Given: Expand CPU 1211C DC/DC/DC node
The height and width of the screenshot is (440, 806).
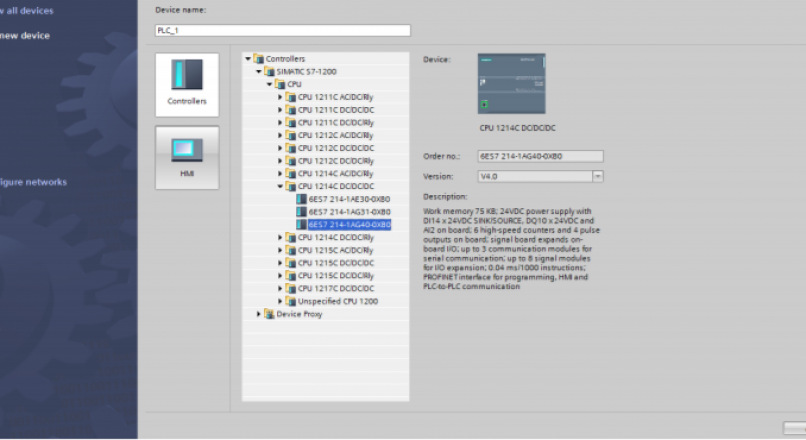Looking at the screenshot, I should 280,110.
